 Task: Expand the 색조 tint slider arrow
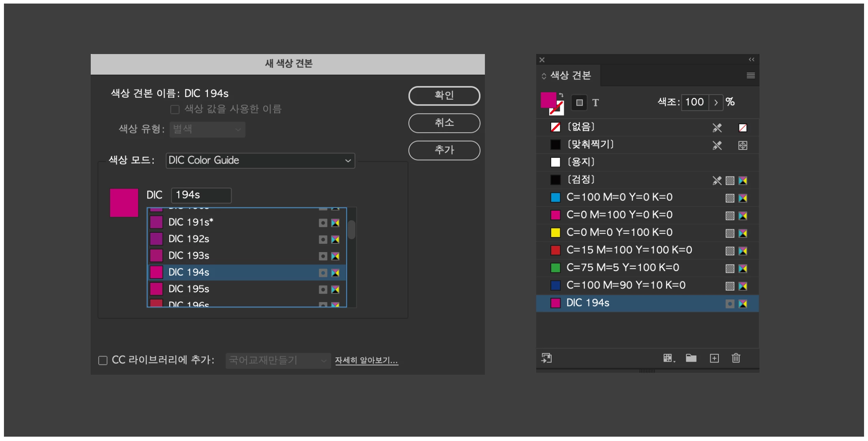(716, 102)
